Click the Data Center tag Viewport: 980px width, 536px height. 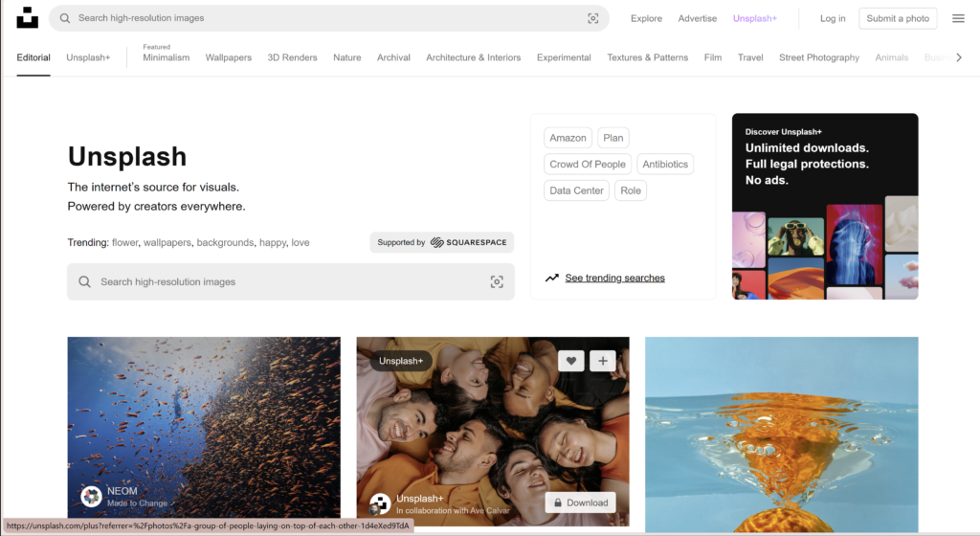[x=576, y=190]
